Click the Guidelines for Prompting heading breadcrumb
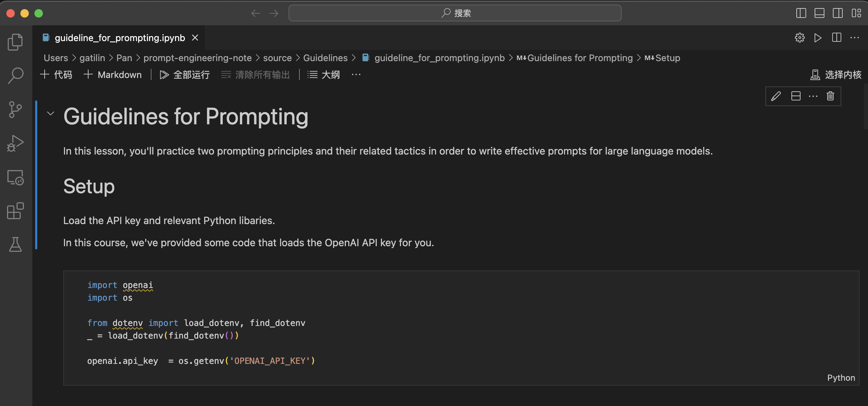This screenshot has height=406, width=868. coord(575,58)
